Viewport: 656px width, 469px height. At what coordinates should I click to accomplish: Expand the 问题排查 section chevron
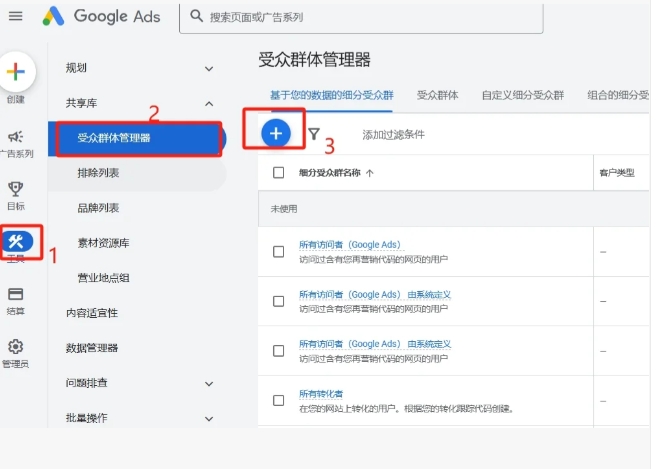(x=209, y=384)
